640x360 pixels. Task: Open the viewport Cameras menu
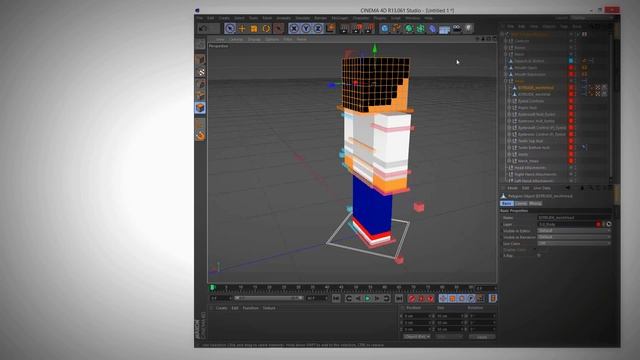236,40
